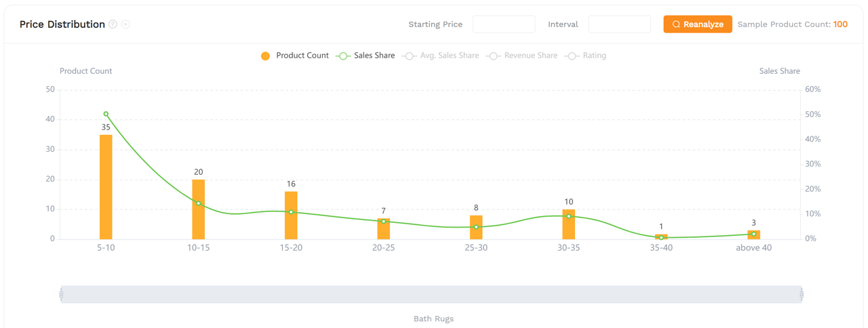The height and width of the screenshot is (328, 868).
Task: Toggle the Product Count legend series
Action: tap(295, 56)
